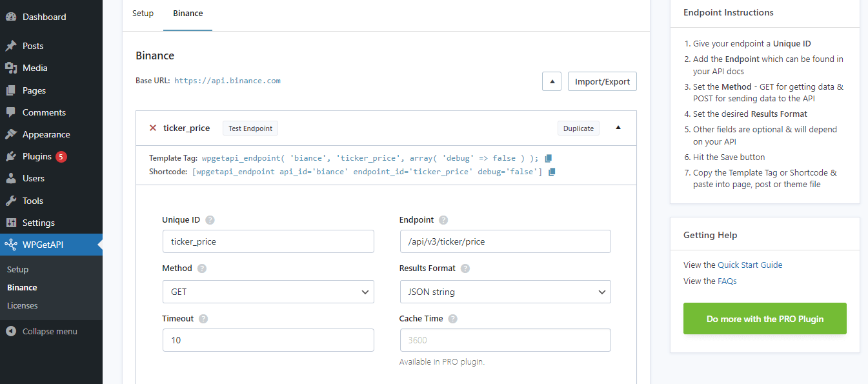This screenshot has height=384, width=868.
Task: Click Do more with the PRO Plugin
Action: 765,319
